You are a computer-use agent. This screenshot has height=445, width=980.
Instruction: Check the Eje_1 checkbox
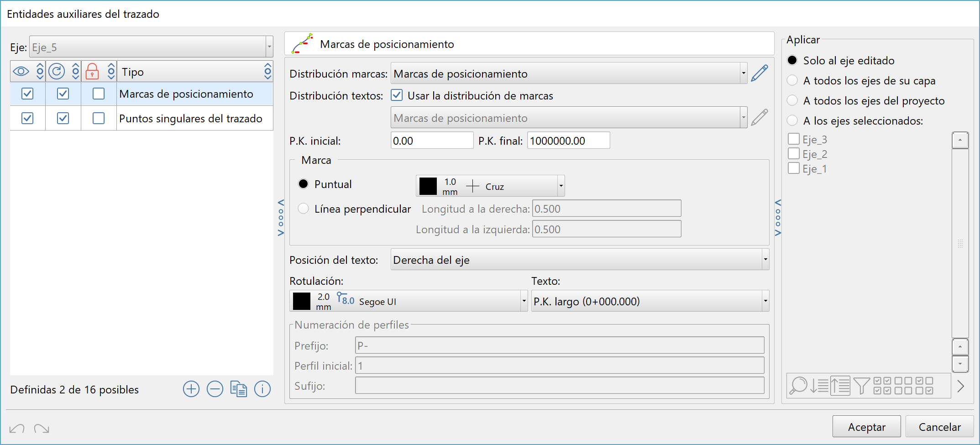794,168
